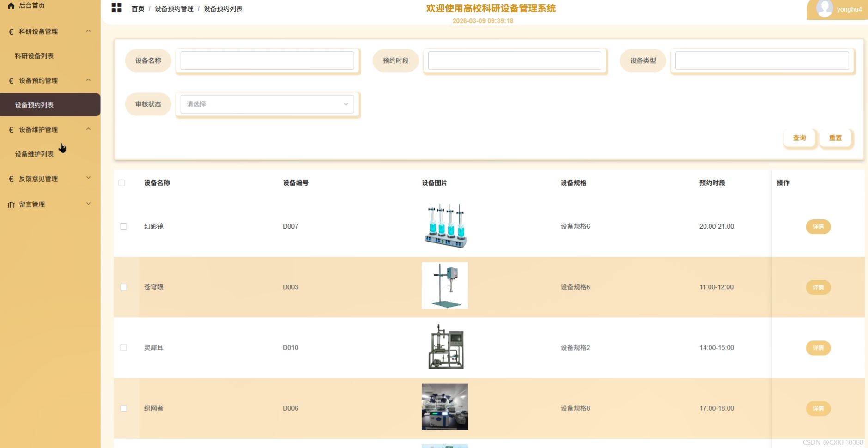
Task: Focus the 设备名称 input field
Action: [267, 61]
